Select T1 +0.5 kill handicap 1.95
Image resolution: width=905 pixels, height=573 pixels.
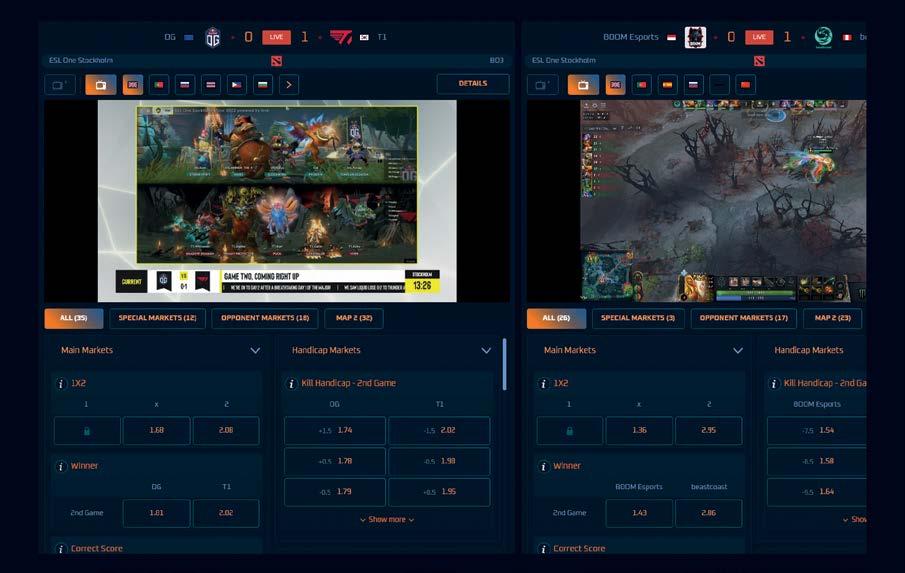pos(439,492)
